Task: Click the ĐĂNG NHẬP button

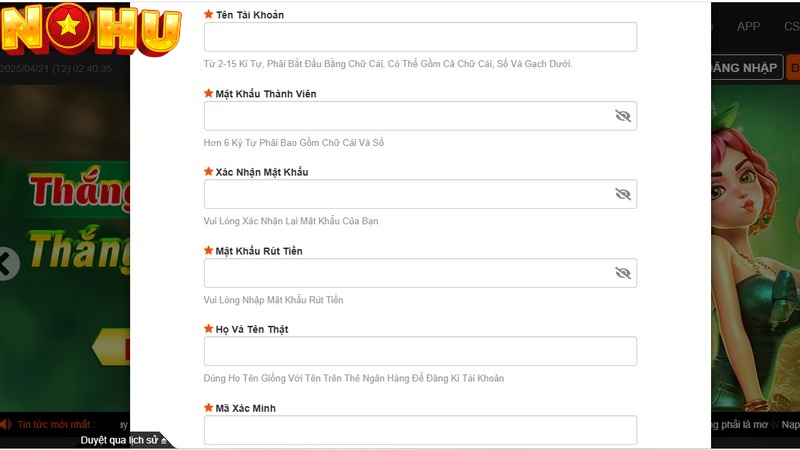Action: (746, 67)
